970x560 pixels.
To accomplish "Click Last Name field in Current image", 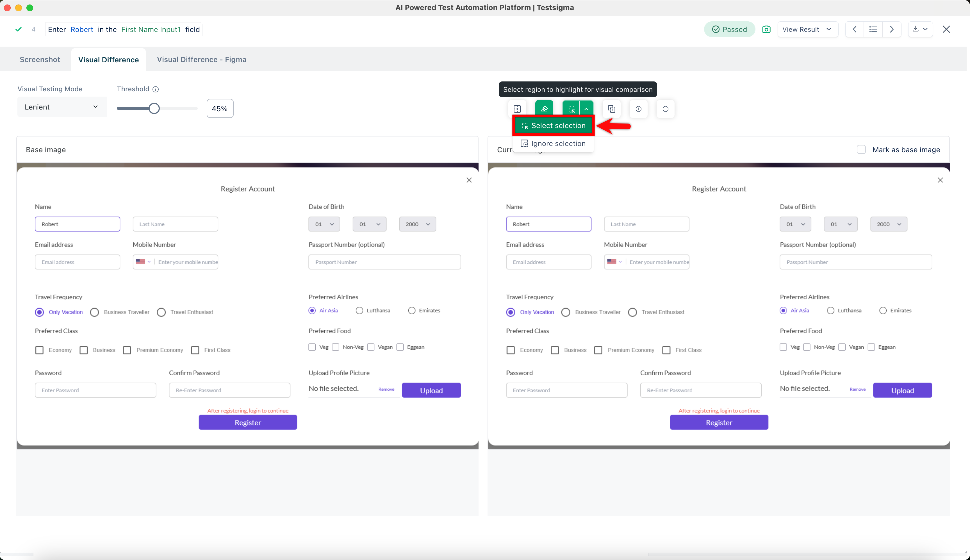I will coord(646,224).
